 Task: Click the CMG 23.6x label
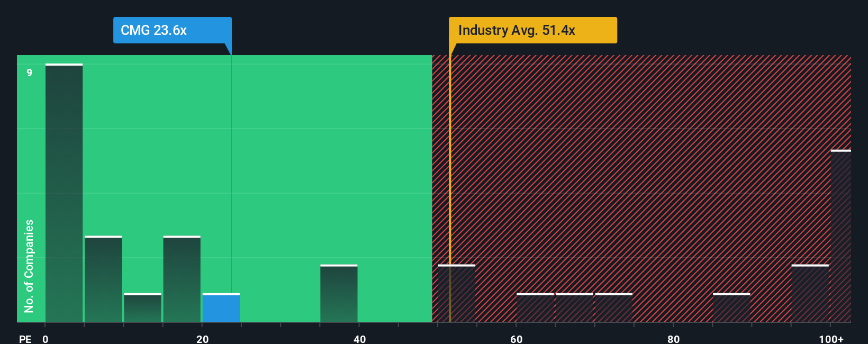(172, 30)
